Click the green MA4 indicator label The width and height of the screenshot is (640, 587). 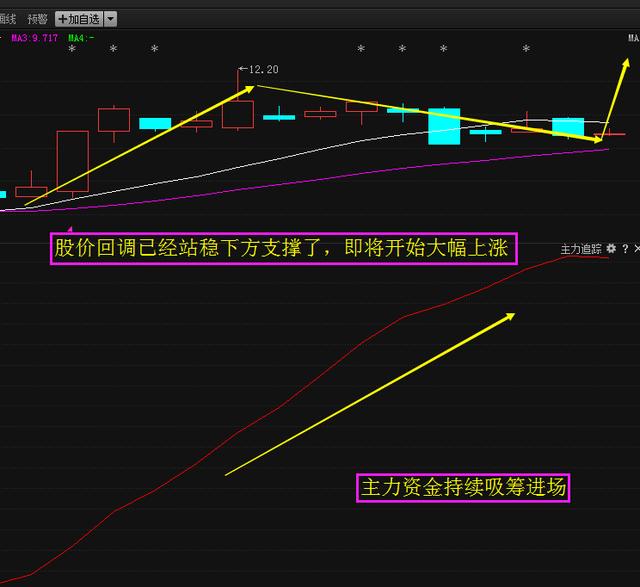tap(81, 37)
